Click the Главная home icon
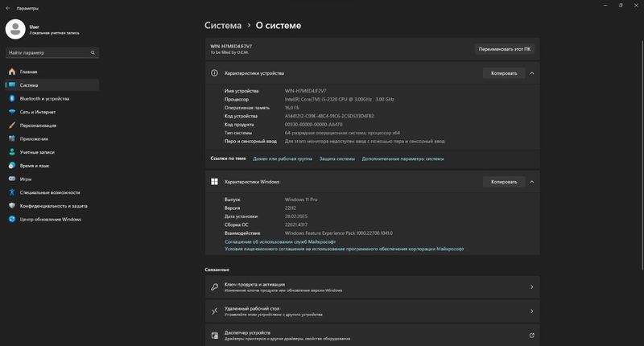This screenshot has width=644, height=346. click(12, 72)
